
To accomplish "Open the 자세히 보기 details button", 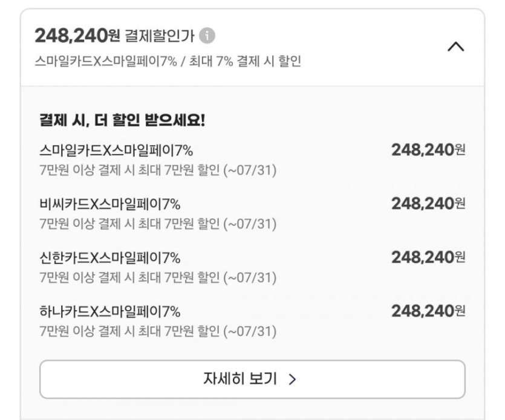I will coord(252,379).
